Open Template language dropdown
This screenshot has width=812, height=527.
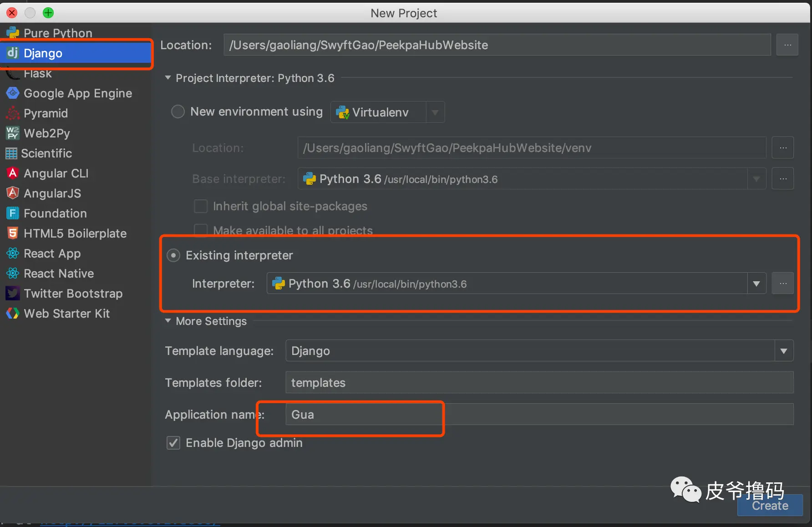pos(784,351)
